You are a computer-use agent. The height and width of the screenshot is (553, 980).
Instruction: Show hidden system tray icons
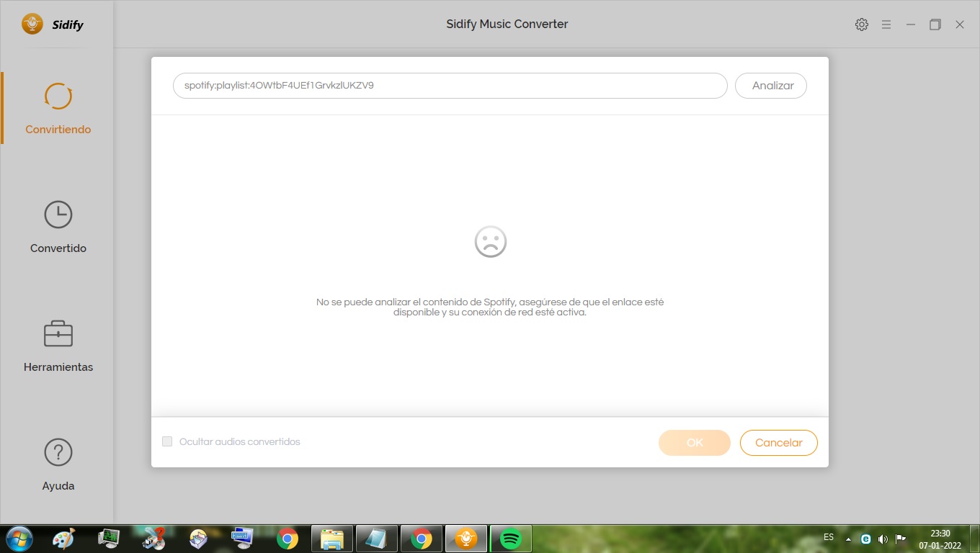click(848, 539)
